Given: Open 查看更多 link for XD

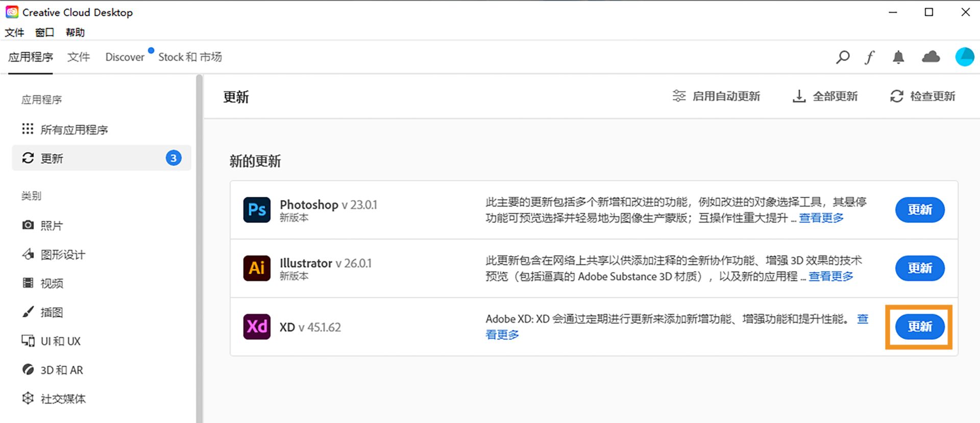Looking at the screenshot, I should click(x=502, y=335).
